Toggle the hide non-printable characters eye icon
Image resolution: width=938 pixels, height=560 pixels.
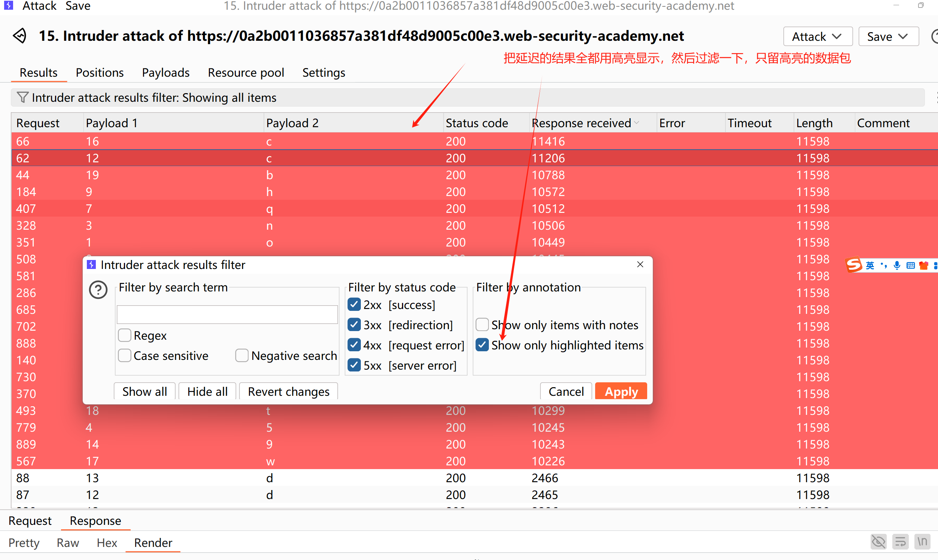tap(878, 542)
